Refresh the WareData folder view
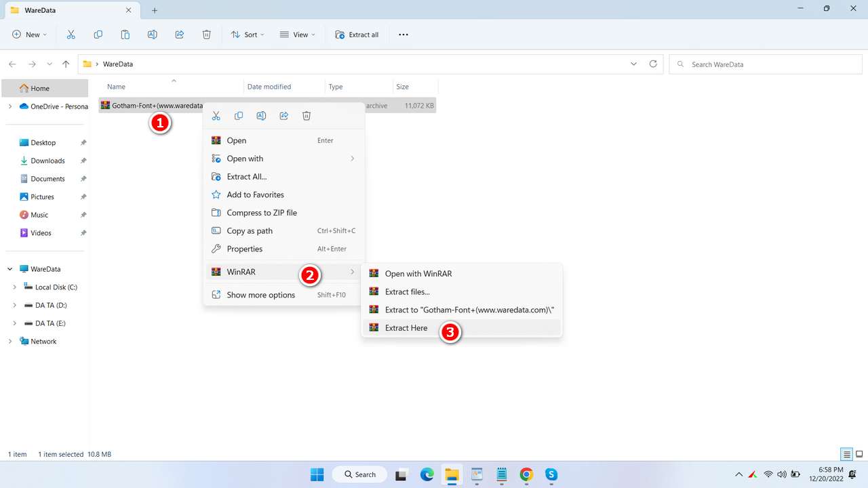 pos(653,64)
